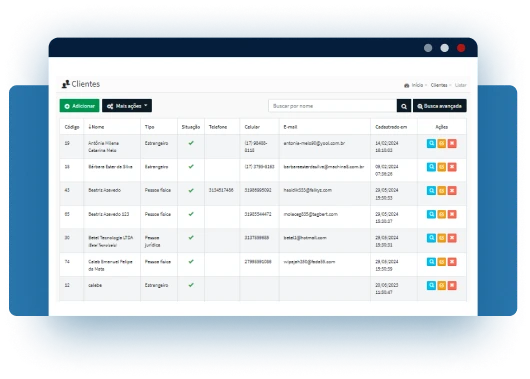Delete Betel Tecnologia LTDA record
The height and width of the screenshot is (379, 530).
tap(452, 238)
